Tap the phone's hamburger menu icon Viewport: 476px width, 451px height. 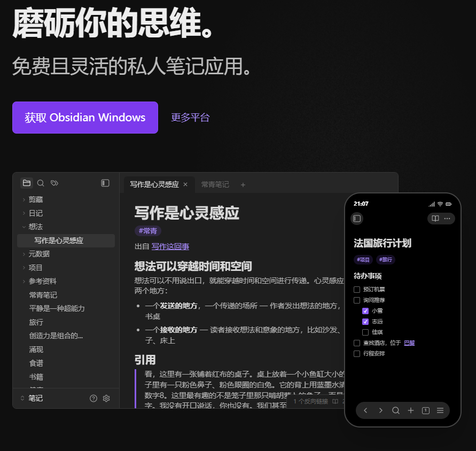pos(440,410)
